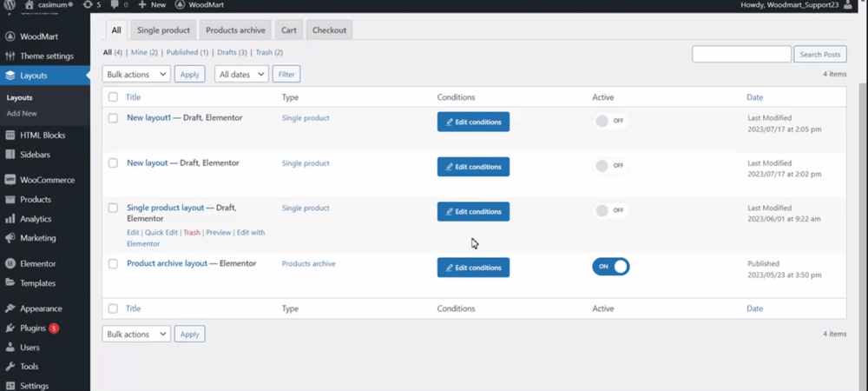Switch to the Single product tab
This screenshot has width=868, height=391.
pos(163,30)
